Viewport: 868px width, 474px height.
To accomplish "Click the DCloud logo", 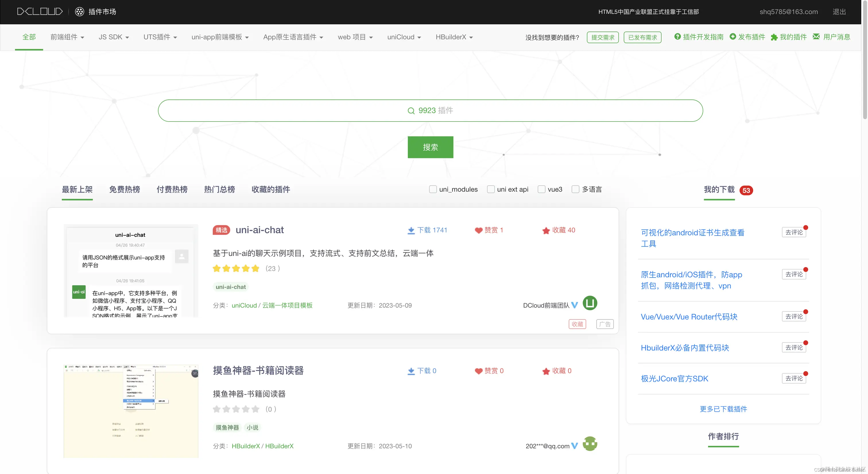I will (40, 12).
